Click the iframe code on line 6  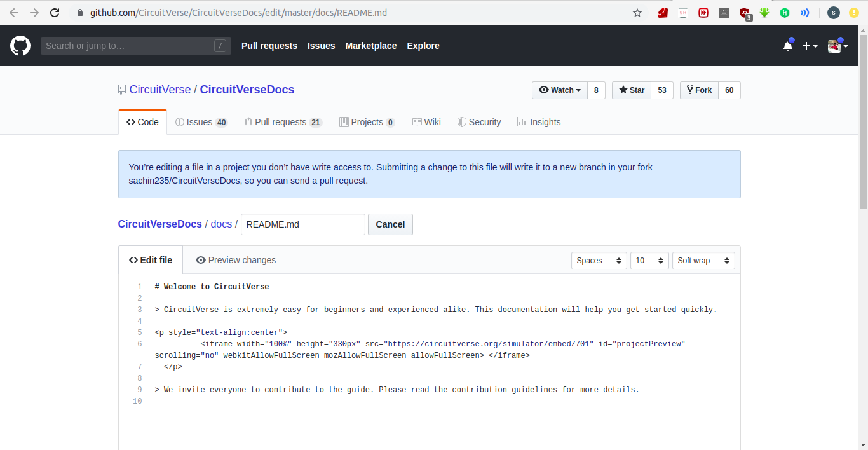point(420,350)
